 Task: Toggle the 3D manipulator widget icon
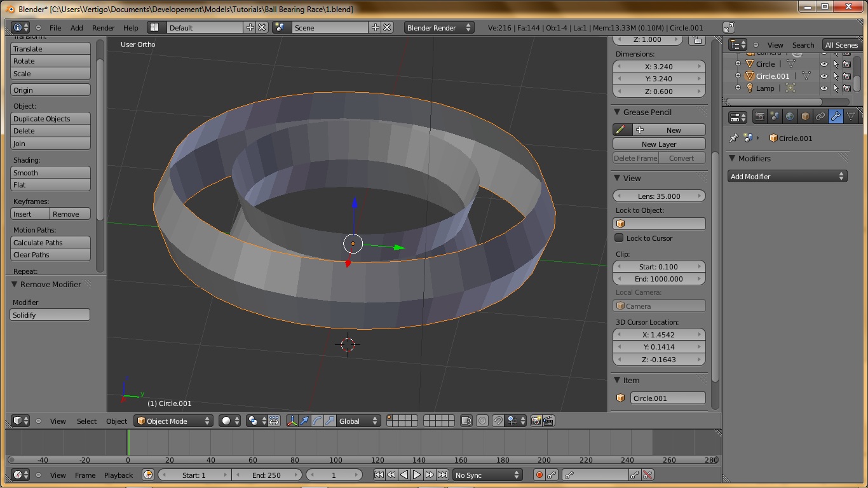coord(292,421)
